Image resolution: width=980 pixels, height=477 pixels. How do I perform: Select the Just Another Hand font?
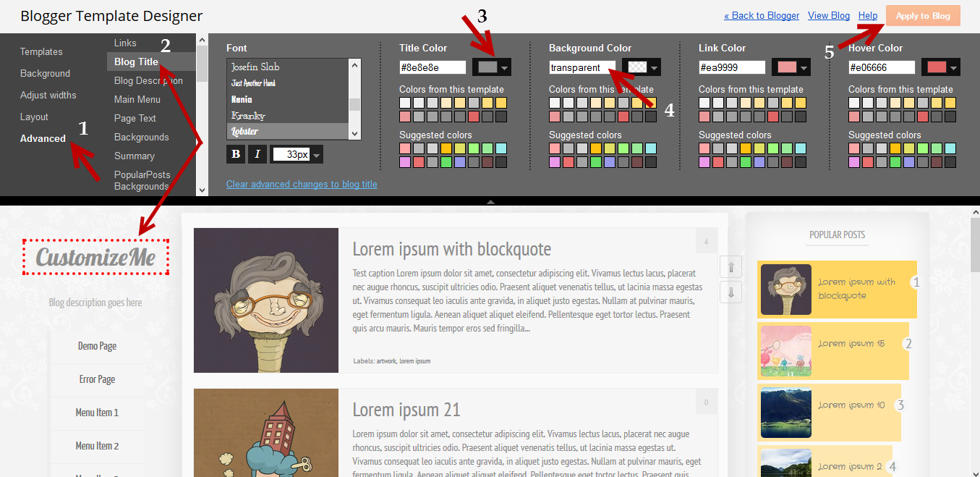pos(288,83)
